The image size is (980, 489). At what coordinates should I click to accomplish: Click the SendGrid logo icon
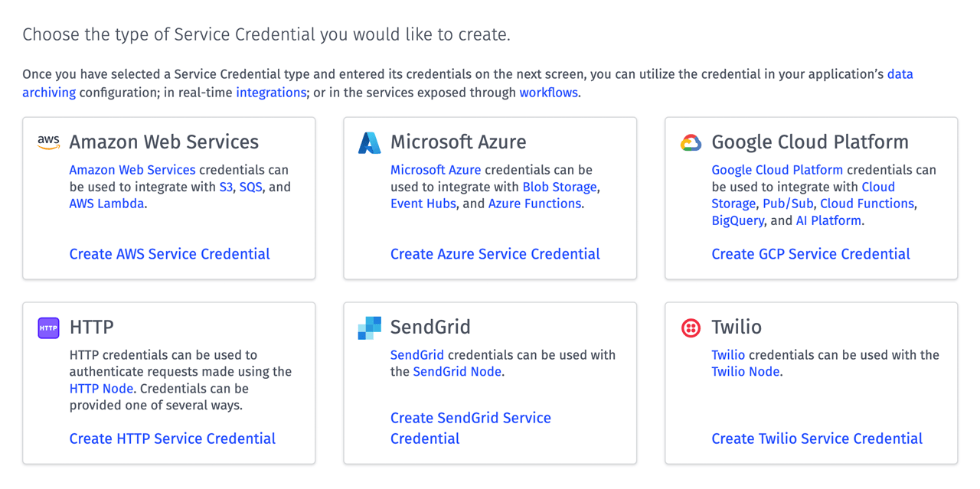pyautogui.click(x=370, y=327)
